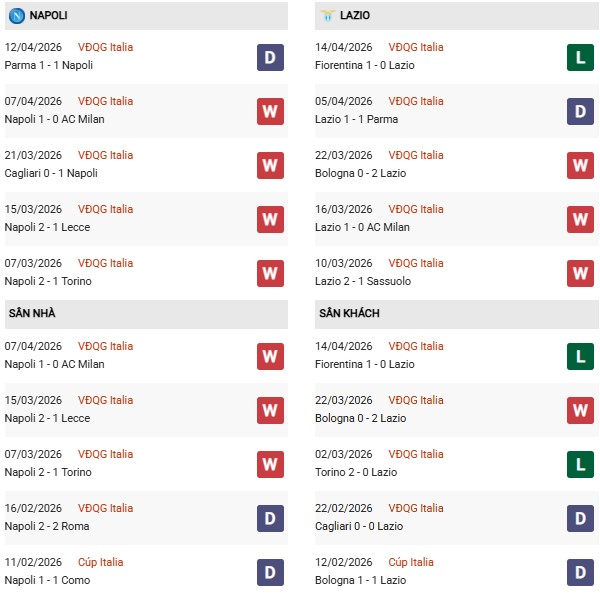
Task: Select the SÂN KHÁCH section header
Action: pos(349,313)
